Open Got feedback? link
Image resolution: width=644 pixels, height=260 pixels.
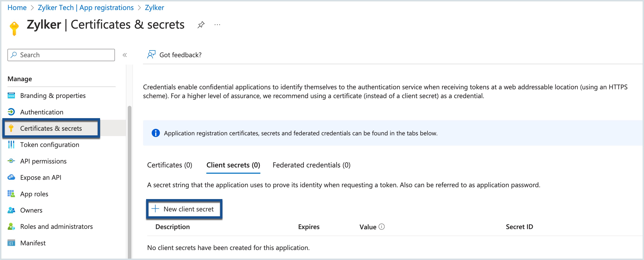click(x=180, y=55)
